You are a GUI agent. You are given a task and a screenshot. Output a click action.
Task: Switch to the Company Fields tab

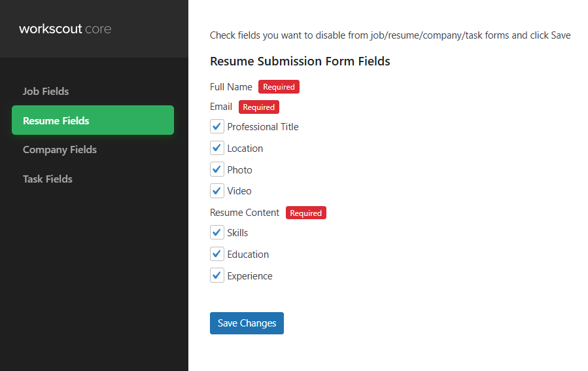60,149
